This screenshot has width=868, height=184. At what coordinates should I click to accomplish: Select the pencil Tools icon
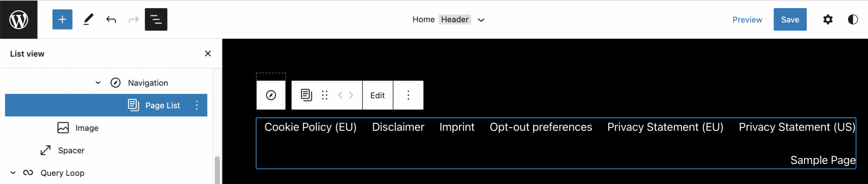coord(88,20)
